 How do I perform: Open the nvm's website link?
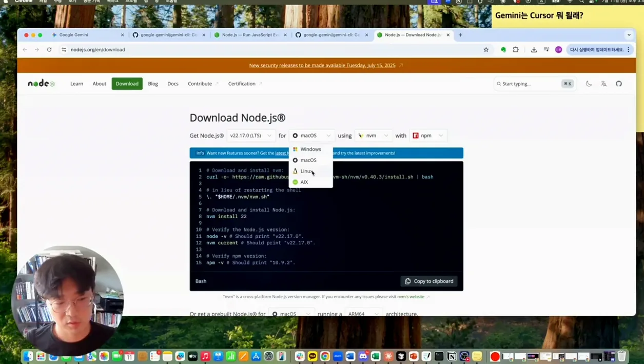[412, 297]
